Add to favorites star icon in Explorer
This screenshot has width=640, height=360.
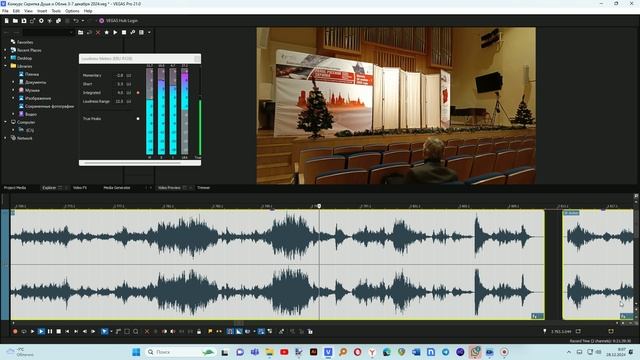tap(107, 32)
